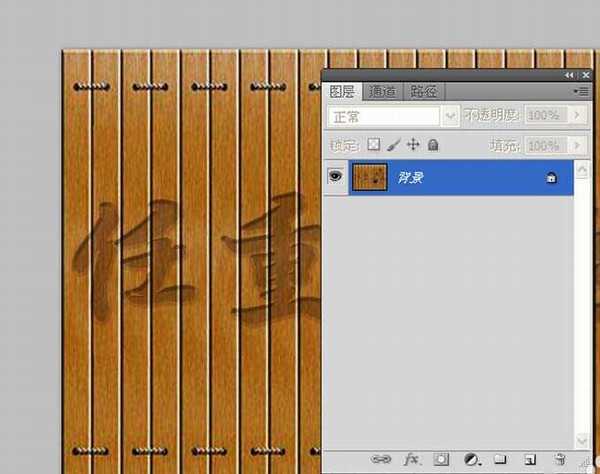Hide the 背景 layer with eye icon
Screen dimensions: 600x474
(335, 177)
